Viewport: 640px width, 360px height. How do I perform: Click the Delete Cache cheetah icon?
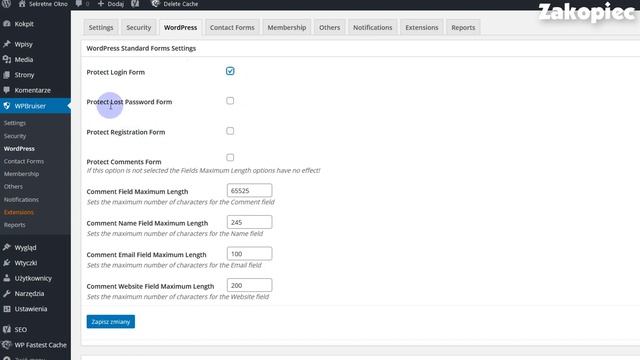[155, 4]
